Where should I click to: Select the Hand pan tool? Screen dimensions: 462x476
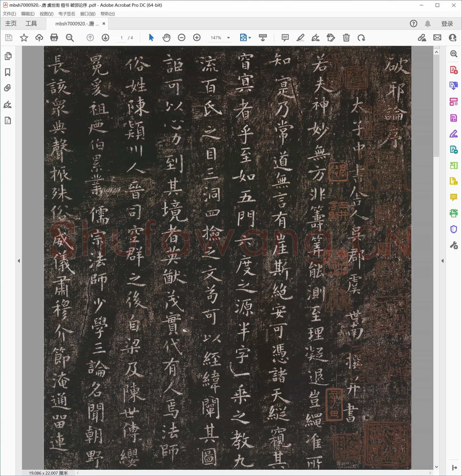166,38
